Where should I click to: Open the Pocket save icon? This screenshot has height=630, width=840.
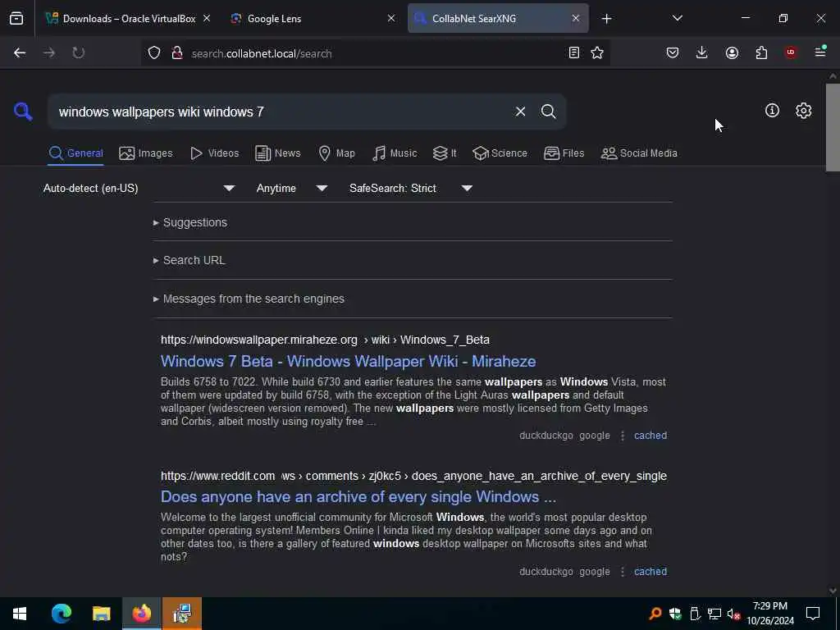click(673, 52)
